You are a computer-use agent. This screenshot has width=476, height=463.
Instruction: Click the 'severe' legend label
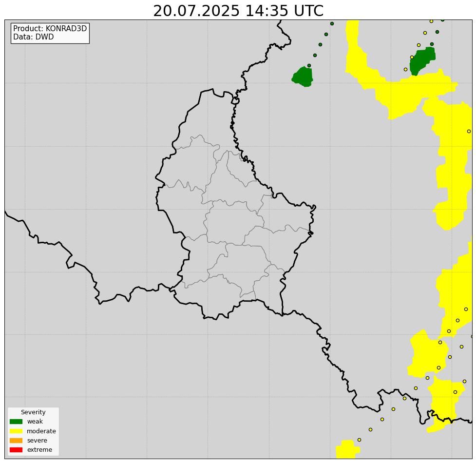(37, 440)
